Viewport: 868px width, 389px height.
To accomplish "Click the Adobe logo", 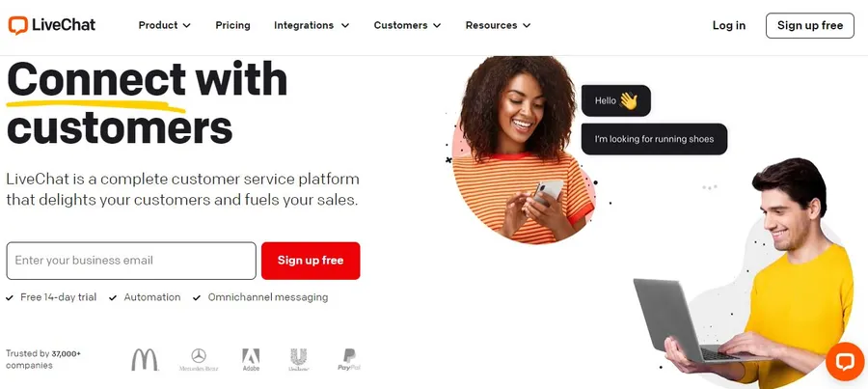I will click(x=251, y=360).
